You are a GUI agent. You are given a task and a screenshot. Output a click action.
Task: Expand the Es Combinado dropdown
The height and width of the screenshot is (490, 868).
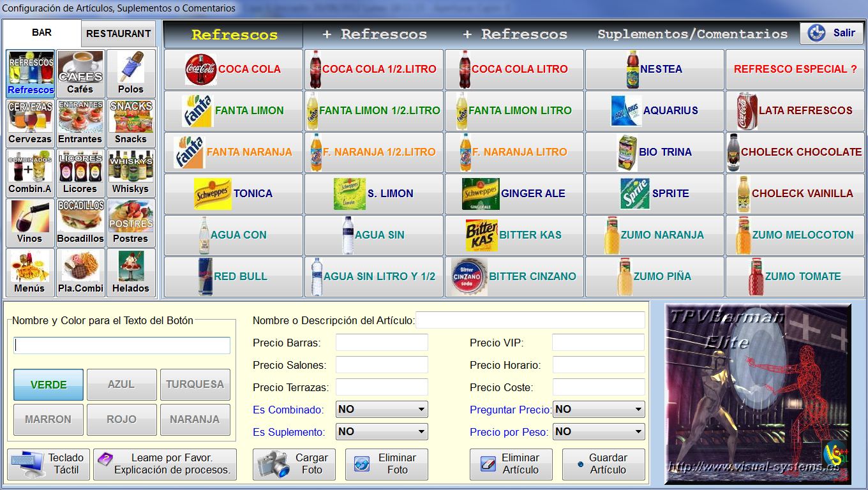382,410
